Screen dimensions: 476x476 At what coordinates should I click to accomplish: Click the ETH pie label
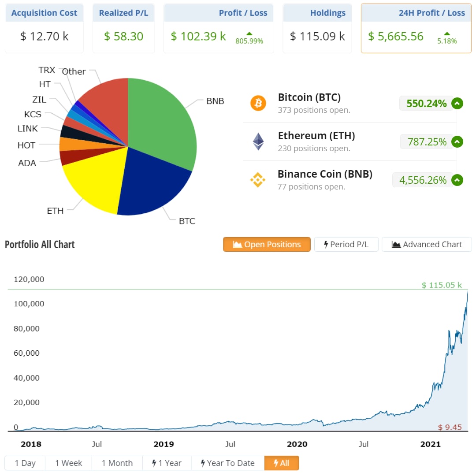coord(55,211)
